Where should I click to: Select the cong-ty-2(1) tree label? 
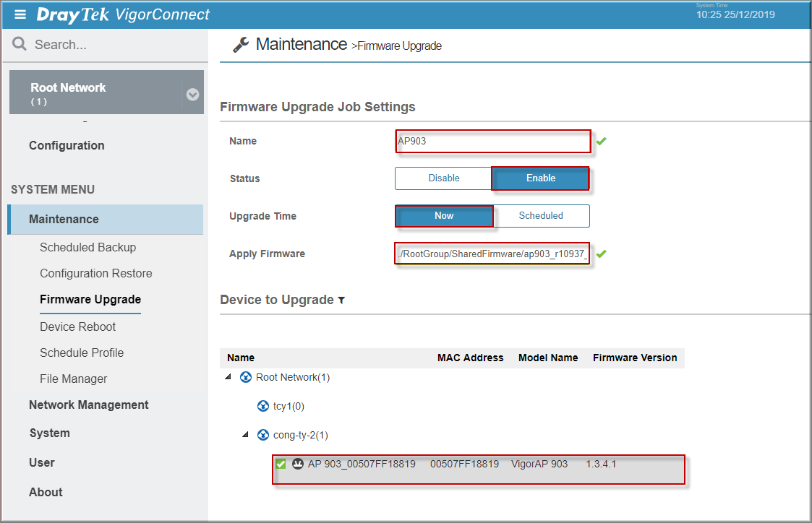[300, 435]
